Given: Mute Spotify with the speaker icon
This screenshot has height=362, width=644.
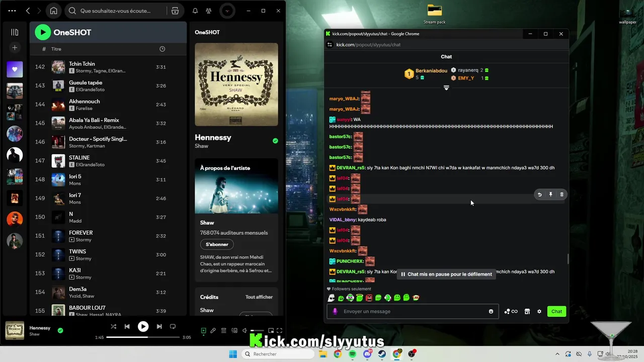Looking at the screenshot, I should [245, 330].
